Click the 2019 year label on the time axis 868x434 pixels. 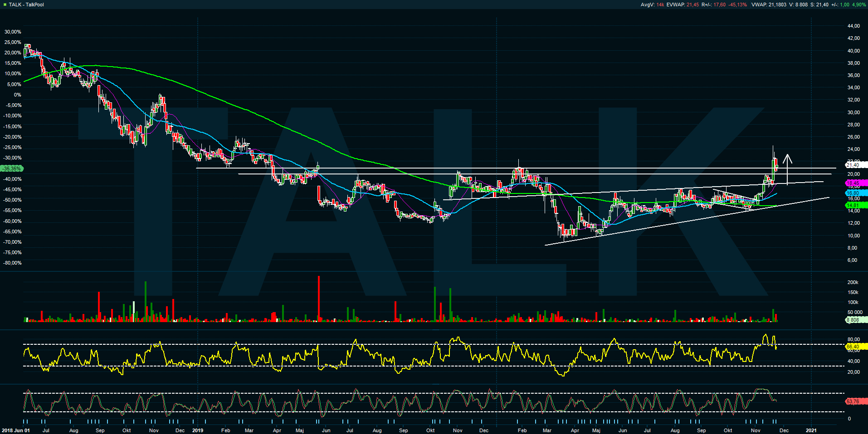click(198, 430)
